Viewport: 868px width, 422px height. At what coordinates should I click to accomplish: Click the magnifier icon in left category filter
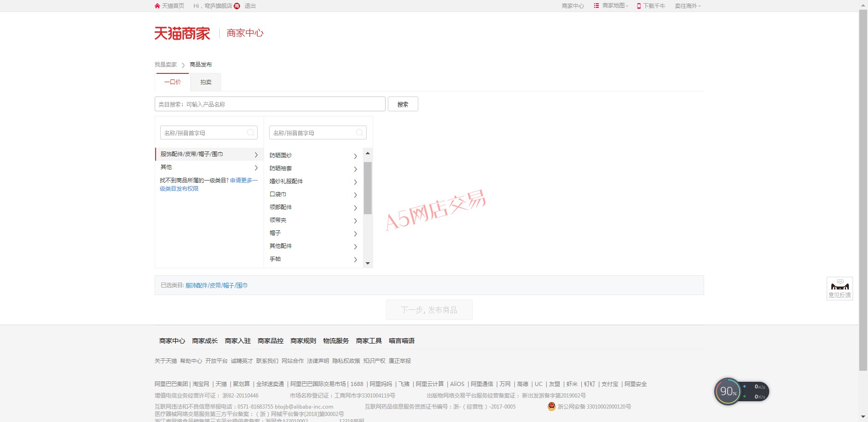tap(251, 133)
